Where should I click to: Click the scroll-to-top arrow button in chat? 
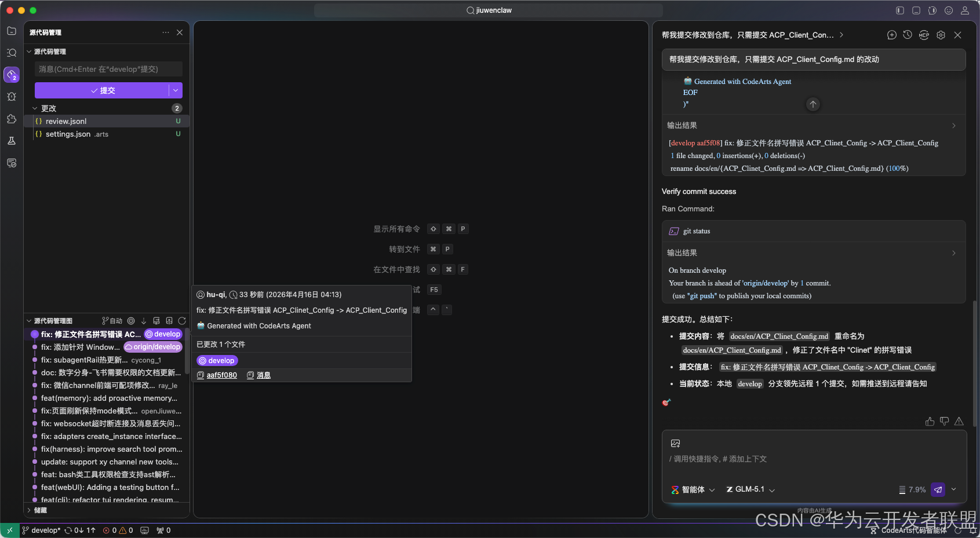point(813,104)
